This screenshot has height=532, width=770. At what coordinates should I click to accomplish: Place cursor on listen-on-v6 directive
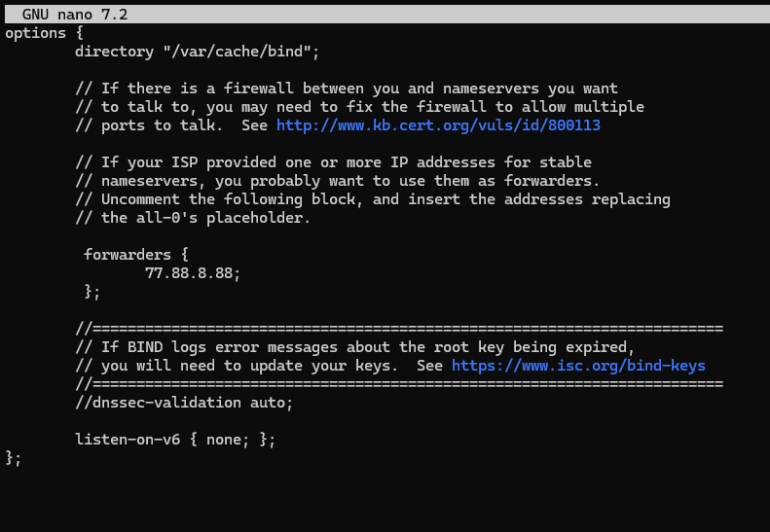click(128, 440)
